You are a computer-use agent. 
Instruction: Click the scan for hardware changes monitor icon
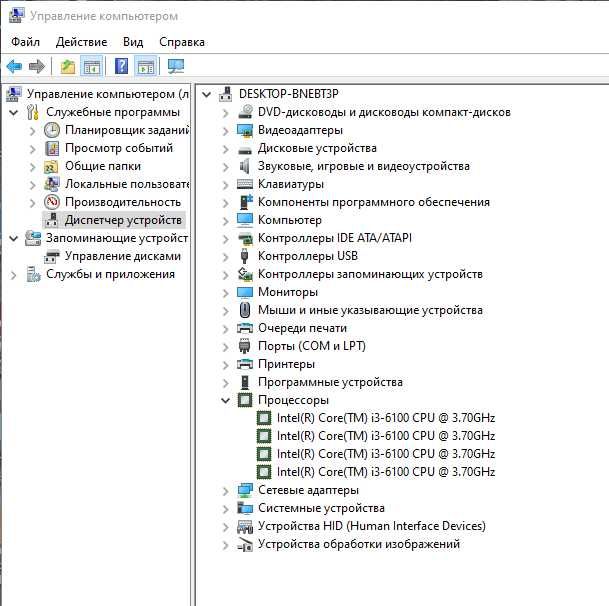[x=176, y=66]
